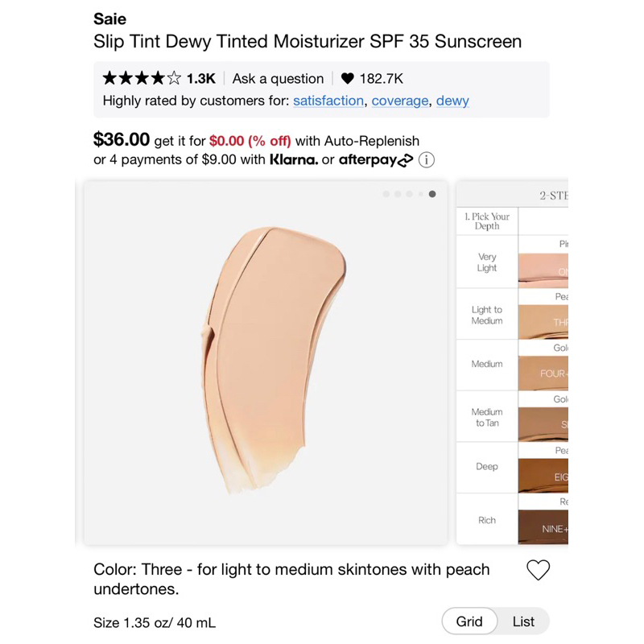
Task: Open the satisfaction reviews link
Action: click(x=329, y=101)
